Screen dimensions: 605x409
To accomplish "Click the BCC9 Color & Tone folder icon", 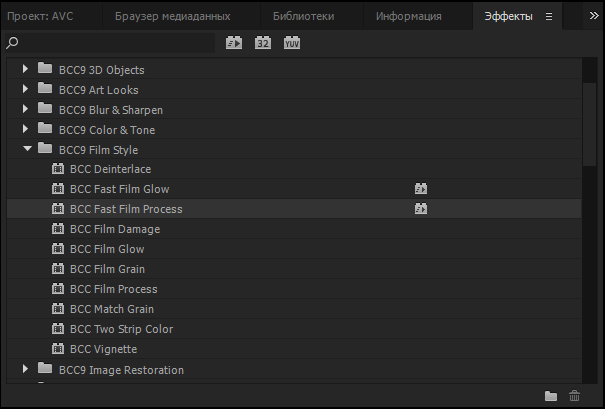I will tap(45, 128).
